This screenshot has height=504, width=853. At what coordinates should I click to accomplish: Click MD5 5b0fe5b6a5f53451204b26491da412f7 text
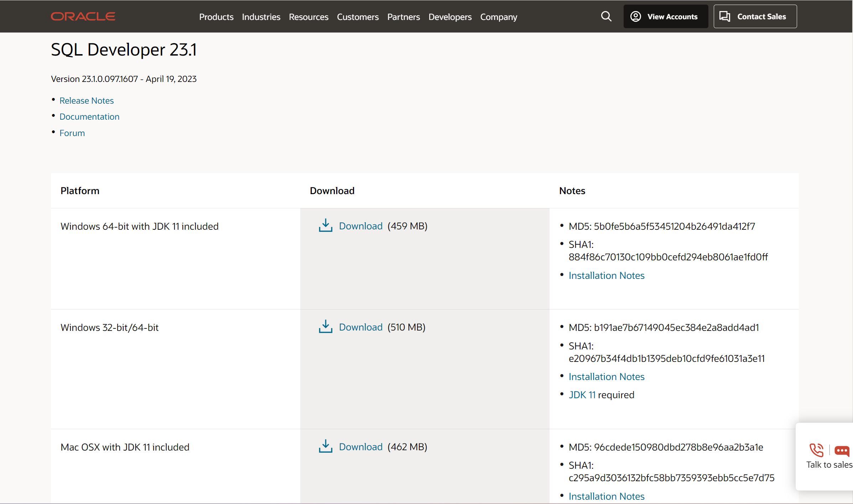tap(662, 226)
